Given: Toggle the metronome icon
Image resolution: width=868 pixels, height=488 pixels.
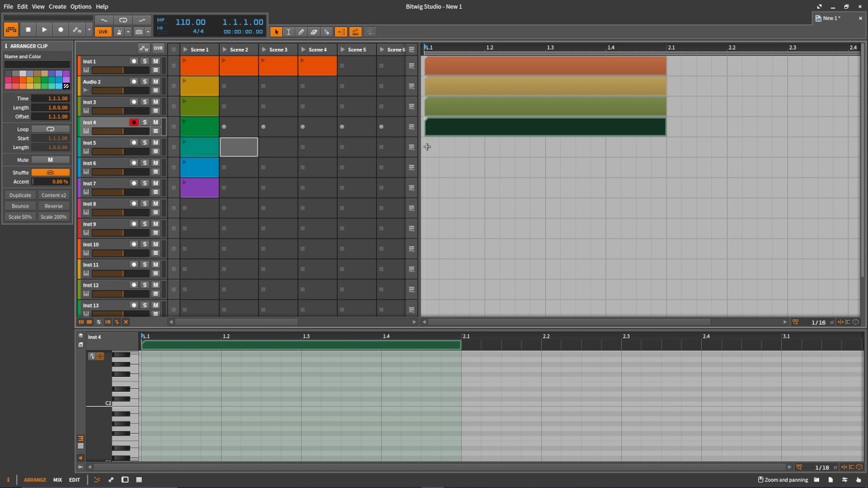Looking at the screenshot, I should point(119,32).
